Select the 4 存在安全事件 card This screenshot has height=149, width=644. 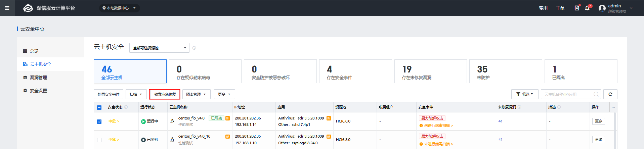pos(355,71)
